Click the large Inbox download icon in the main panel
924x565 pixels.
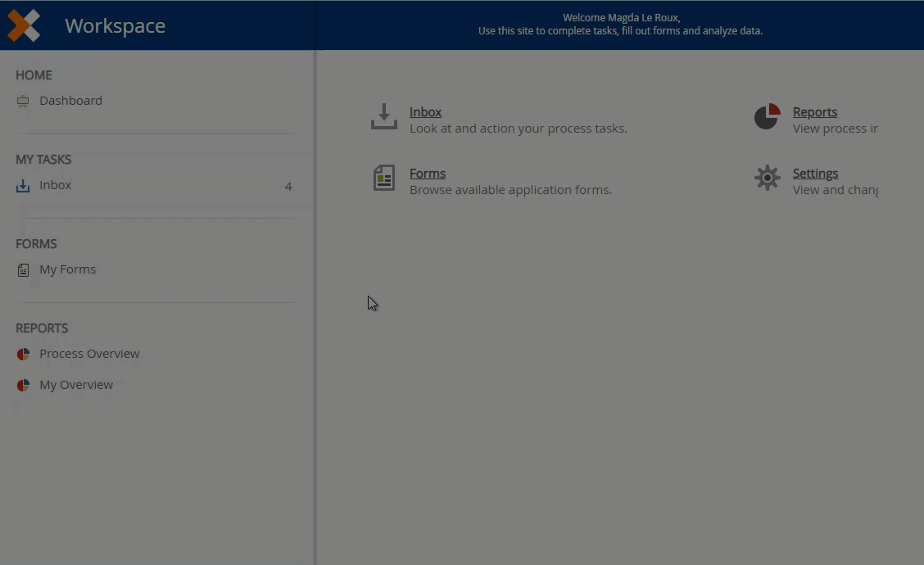[x=384, y=116]
